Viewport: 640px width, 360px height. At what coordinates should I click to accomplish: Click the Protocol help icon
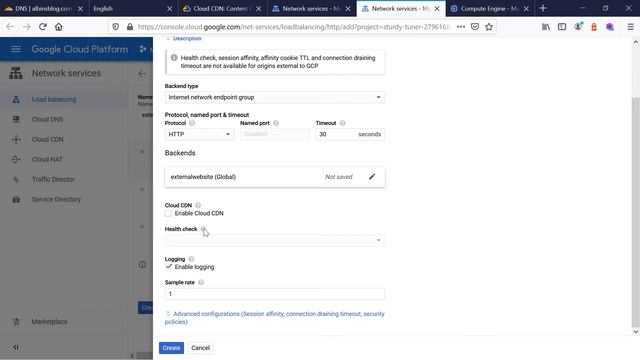(x=192, y=123)
